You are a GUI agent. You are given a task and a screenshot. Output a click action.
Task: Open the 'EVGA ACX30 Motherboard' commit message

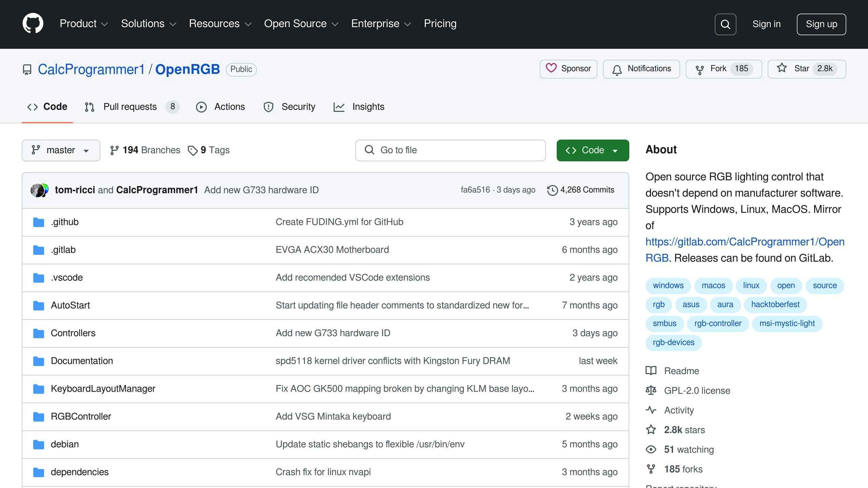click(x=332, y=250)
